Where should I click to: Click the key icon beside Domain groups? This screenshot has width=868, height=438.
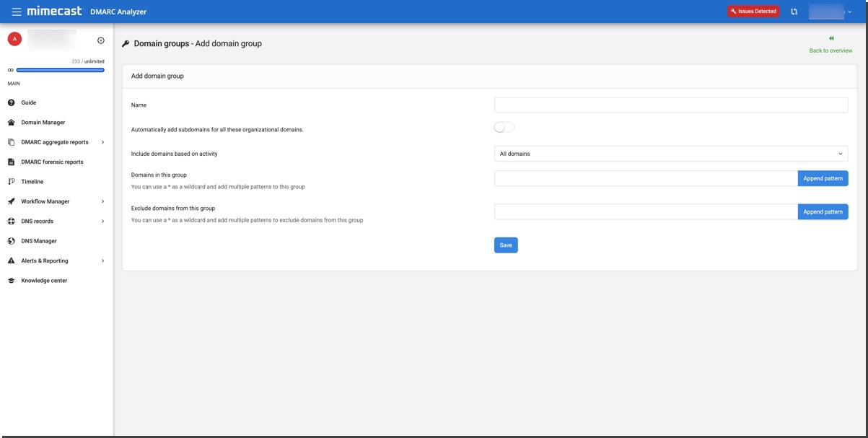126,44
